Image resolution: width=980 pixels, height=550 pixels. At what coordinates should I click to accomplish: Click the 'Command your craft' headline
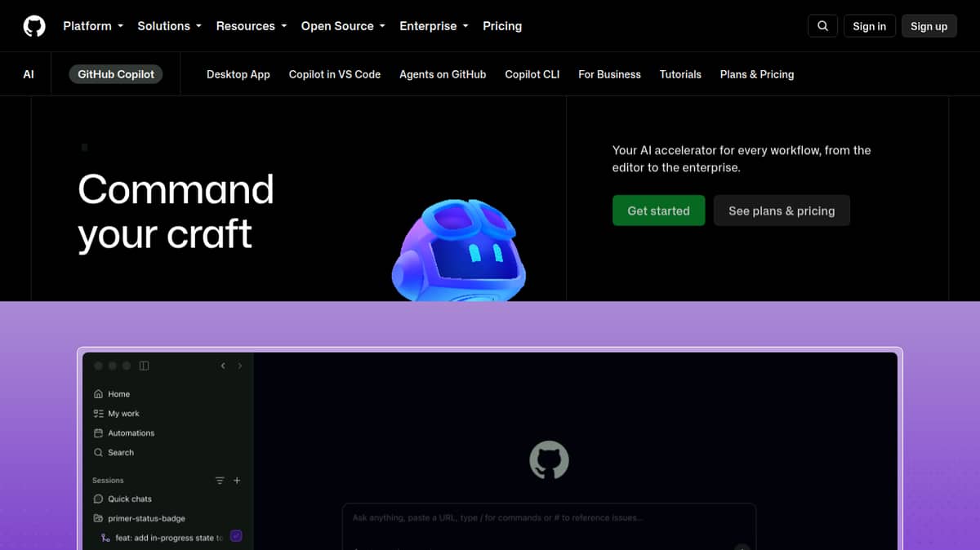[176, 212]
